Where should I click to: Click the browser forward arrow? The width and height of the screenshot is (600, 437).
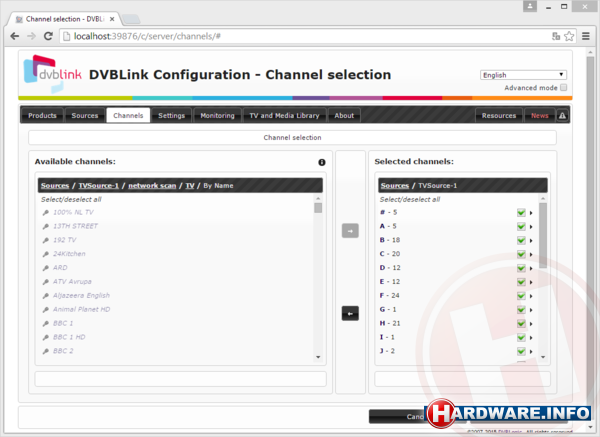(31, 36)
